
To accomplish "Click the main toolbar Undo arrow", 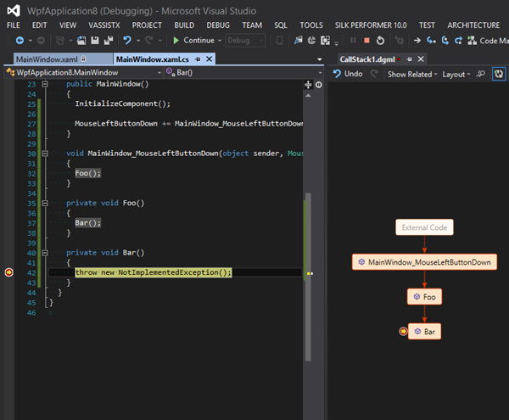I will click(x=127, y=41).
